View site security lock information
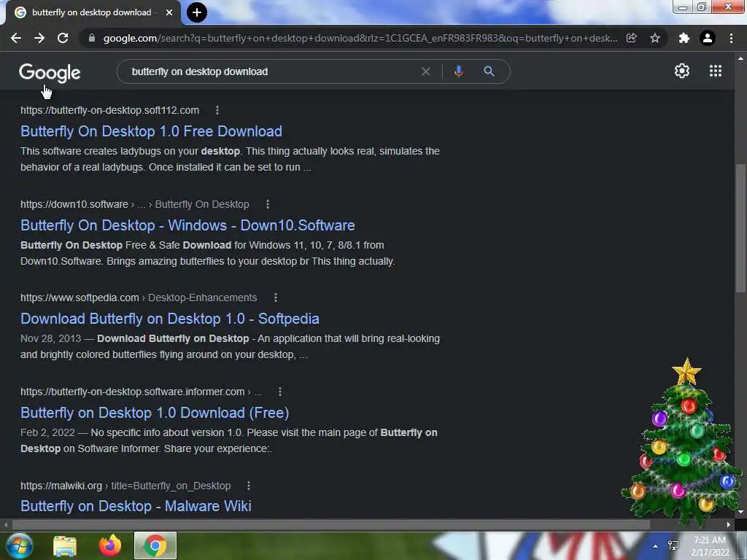 (92, 38)
